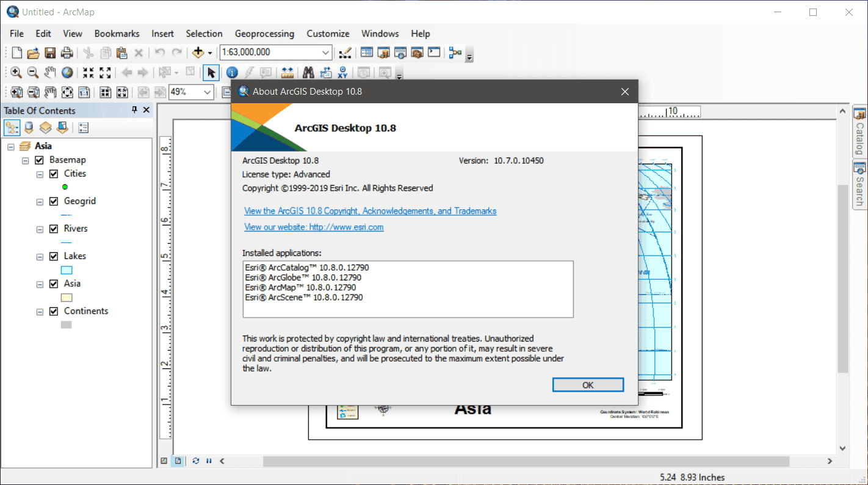
Task: Open ArcGIS 10.8 Copyright and Trademarks link
Action: coord(371,211)
